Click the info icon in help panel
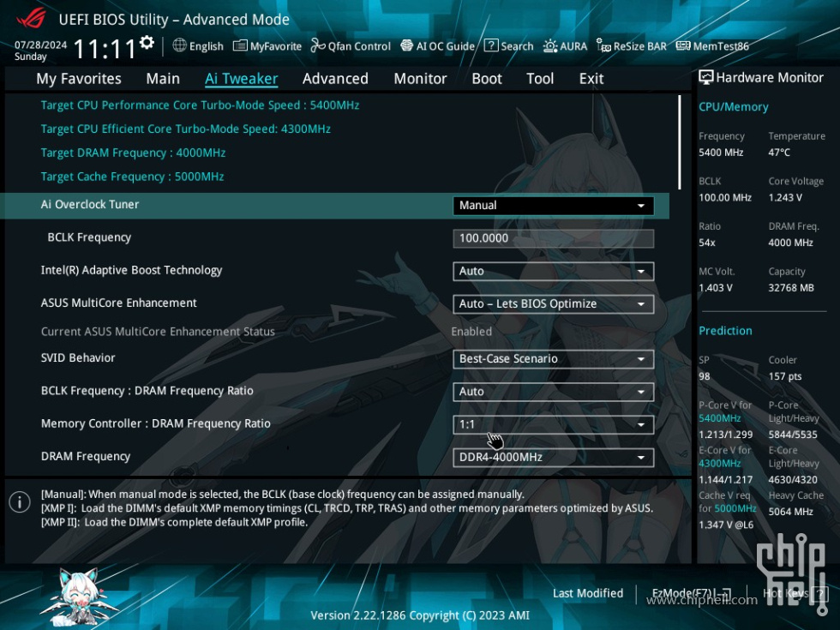This screenshot has height=630, width=840. [x=20, y=502]
